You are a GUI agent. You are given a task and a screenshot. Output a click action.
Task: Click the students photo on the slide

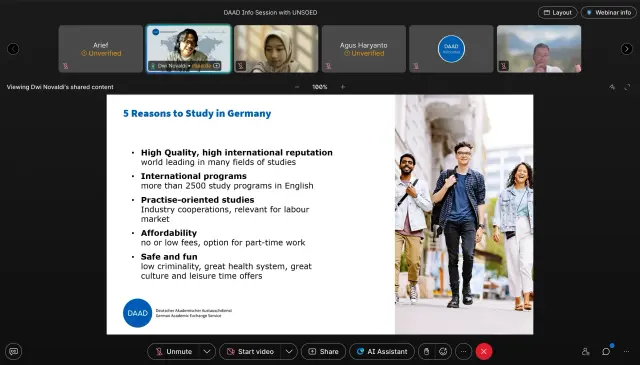[464, 214]
